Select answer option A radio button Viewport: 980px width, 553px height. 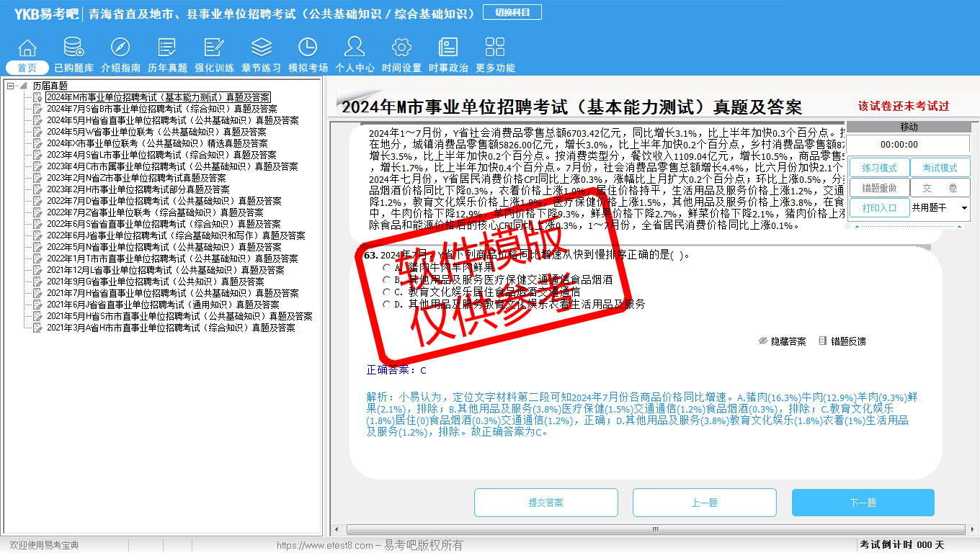(388, 268)
